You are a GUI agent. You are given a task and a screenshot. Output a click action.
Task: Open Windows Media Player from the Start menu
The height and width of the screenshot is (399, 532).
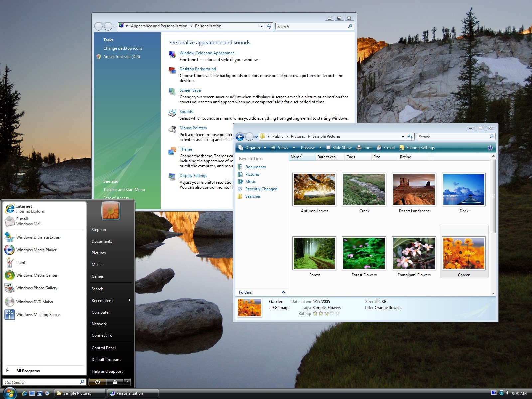click(36, 250)
